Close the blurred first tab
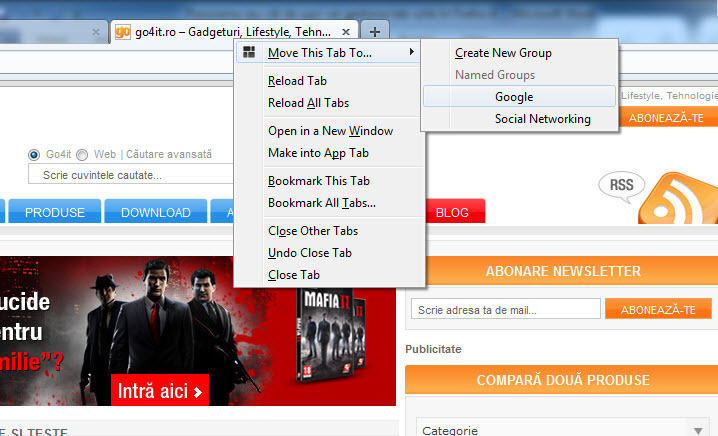718x436 pixels. 96,32
